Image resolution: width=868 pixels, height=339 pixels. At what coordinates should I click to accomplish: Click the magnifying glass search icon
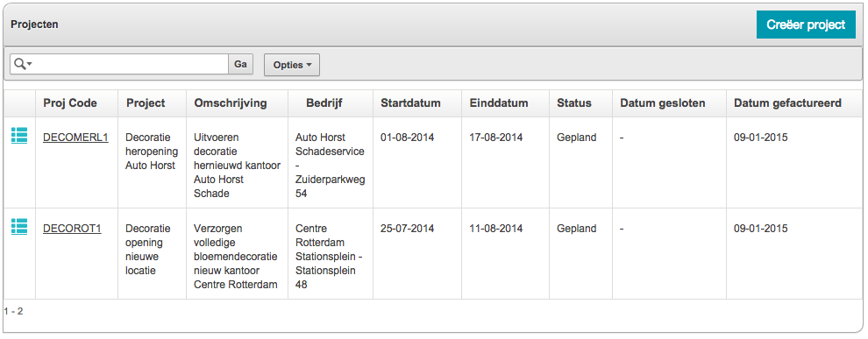click(x=19, y=64)
